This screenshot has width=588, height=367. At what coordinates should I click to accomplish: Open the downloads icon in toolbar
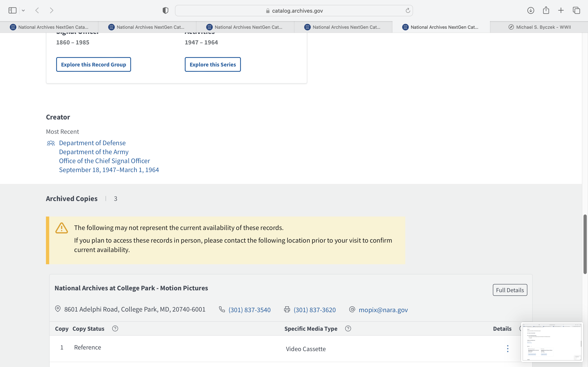pyautogui.click(x=531, y=10)
